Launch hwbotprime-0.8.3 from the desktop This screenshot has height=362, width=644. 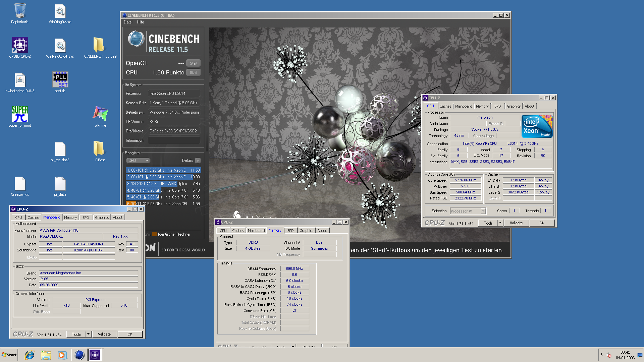click(x=20, y=82)
